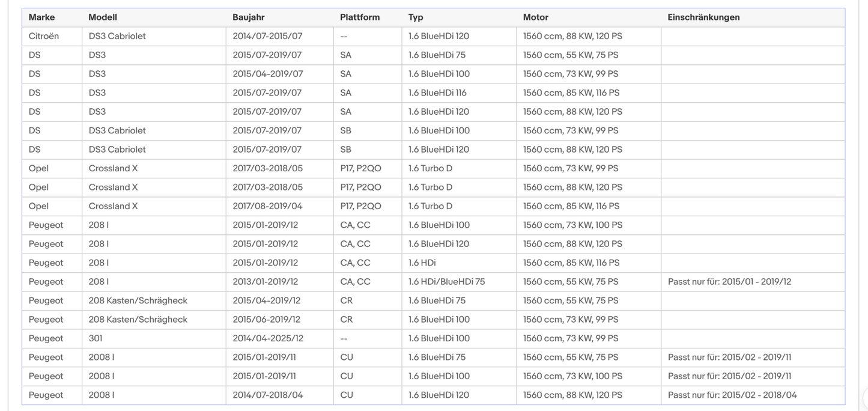The width and height of the screenshot is (868, 411).
Task: Click the 2014/04-2025/12 year range cell
Action: (268, 338)
